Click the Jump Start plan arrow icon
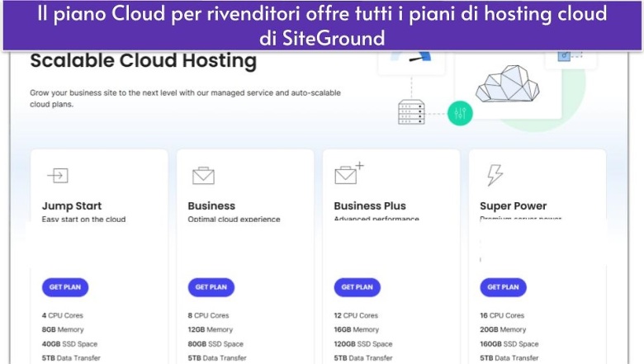Image resolution: width=644 pixels, height=364 pixels. click(x=58, y=176)
